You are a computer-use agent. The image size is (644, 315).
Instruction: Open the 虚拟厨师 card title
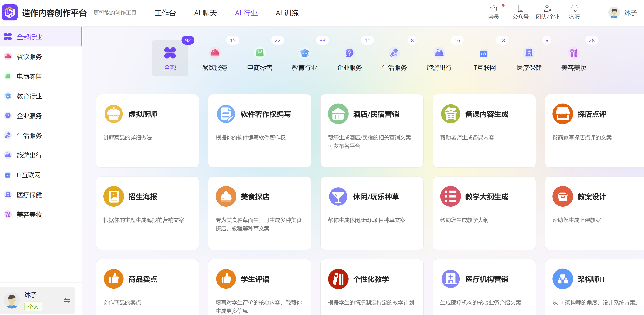coord(143,114)
